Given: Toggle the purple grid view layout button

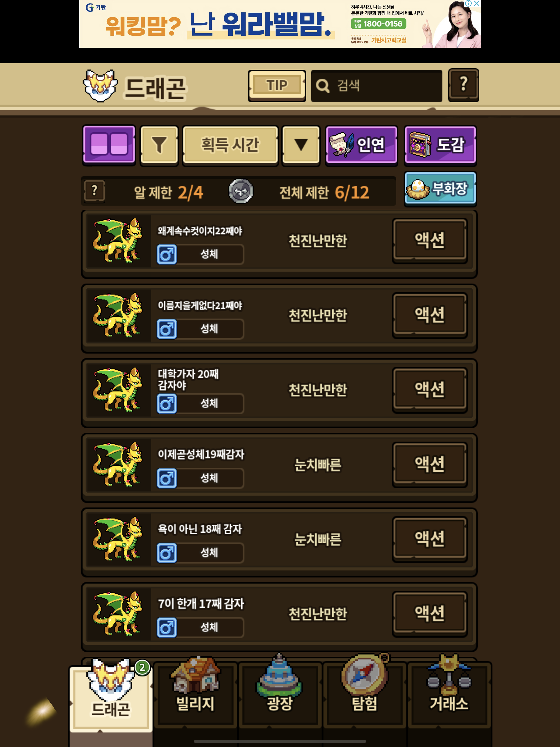Looking at the screenshot, I should 109,145.
